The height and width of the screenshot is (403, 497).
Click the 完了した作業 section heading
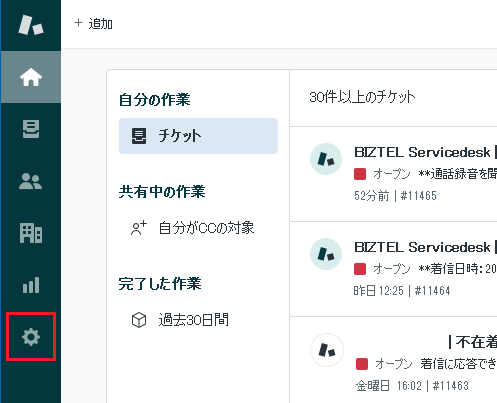160,284
